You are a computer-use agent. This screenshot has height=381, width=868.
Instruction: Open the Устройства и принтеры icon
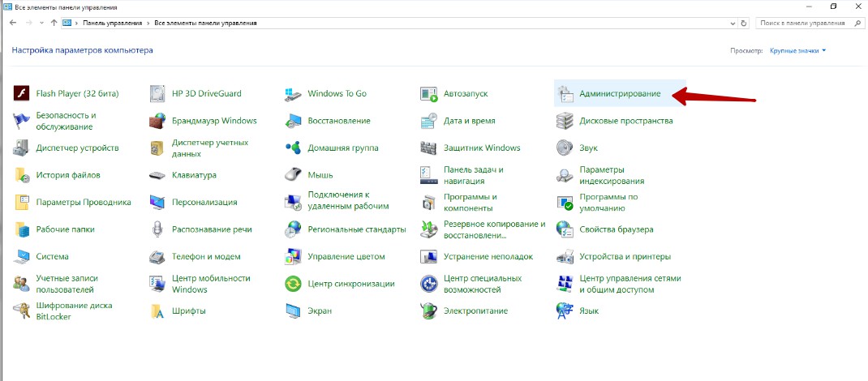point(565,257)
